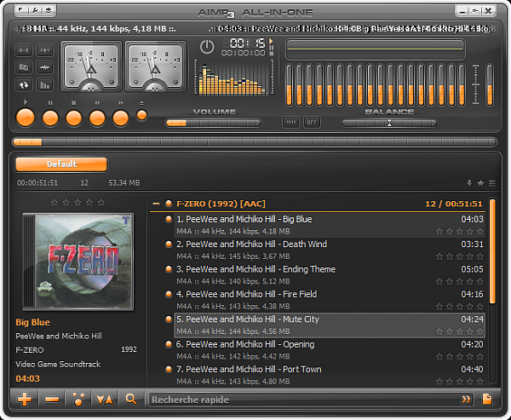Open playlist management page icon

(x=487, y=399)
